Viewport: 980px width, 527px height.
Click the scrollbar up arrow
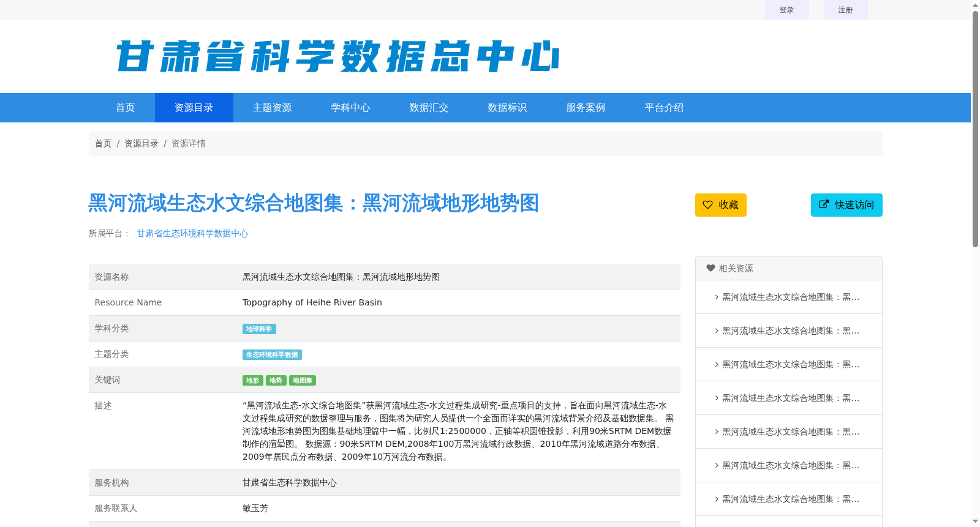[975, 5]
